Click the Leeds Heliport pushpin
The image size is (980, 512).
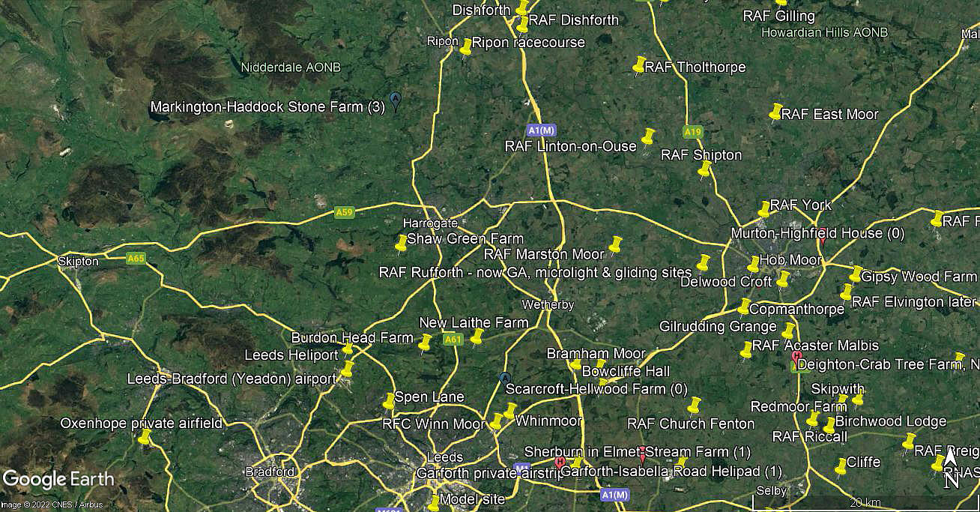point(347,351)
